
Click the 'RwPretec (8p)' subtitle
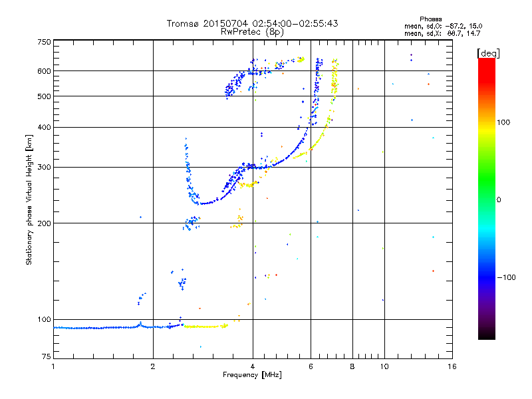click(252, 32)
